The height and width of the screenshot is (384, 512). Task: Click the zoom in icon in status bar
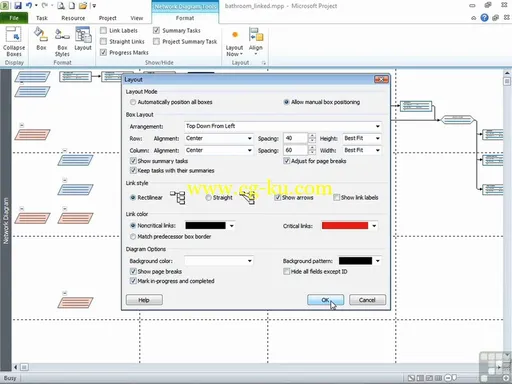506,378
